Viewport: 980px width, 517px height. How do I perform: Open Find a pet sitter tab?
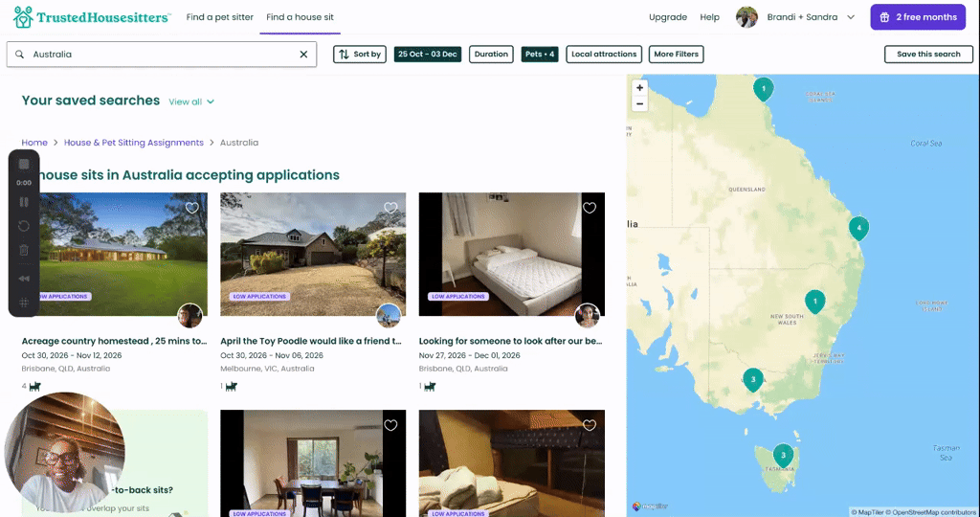[220, 17]
